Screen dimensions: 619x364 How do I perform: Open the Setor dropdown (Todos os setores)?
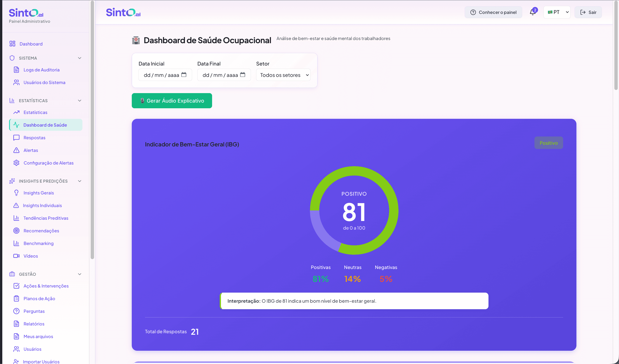pyautogui.click(x=283, y=75)
